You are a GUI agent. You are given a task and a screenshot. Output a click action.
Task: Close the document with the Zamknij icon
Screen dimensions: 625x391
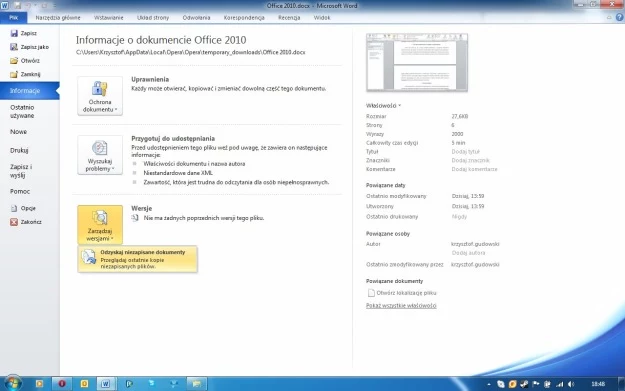click(14, 74)
